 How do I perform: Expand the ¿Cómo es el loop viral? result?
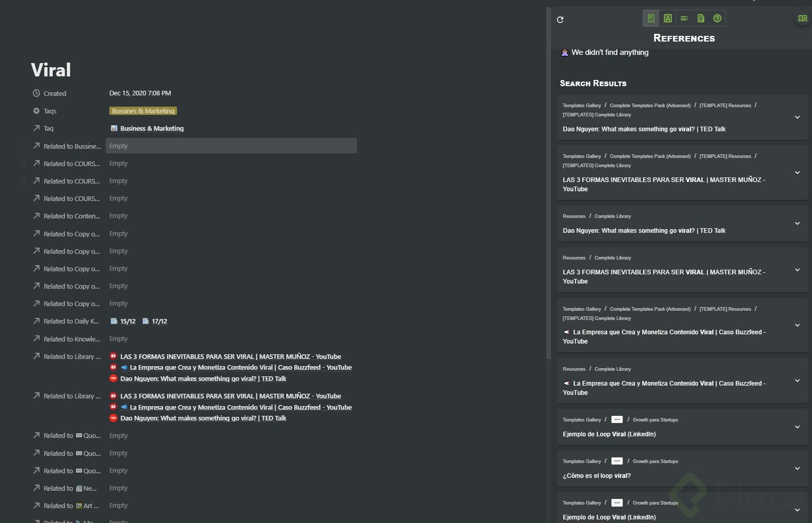[797, 469]
